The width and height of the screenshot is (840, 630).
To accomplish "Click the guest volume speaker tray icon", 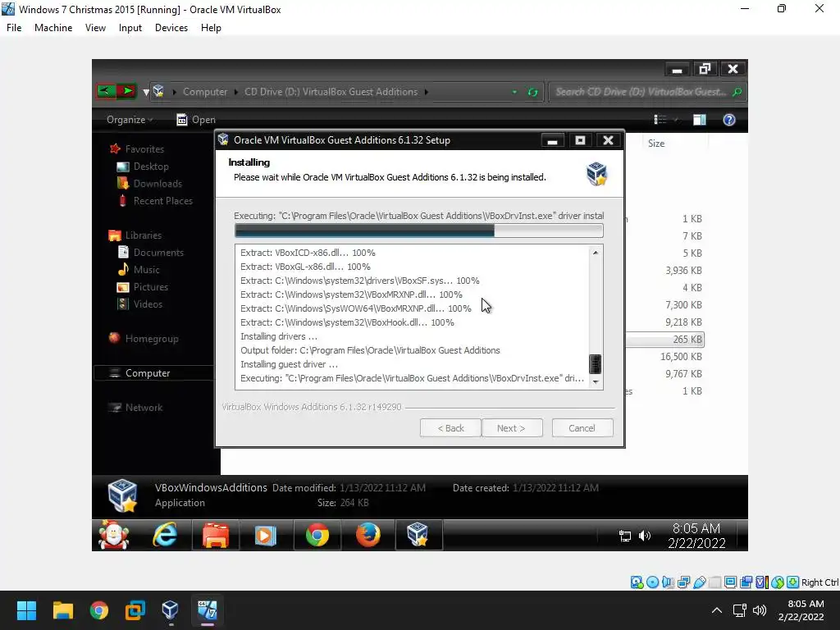I will [645, 536].
